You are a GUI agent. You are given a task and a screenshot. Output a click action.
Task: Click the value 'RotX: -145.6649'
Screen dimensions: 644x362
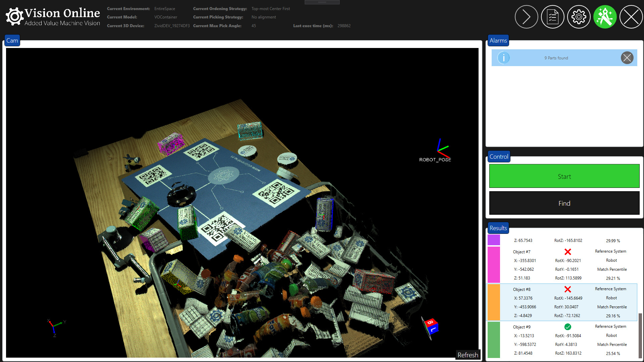click(568, 298)
